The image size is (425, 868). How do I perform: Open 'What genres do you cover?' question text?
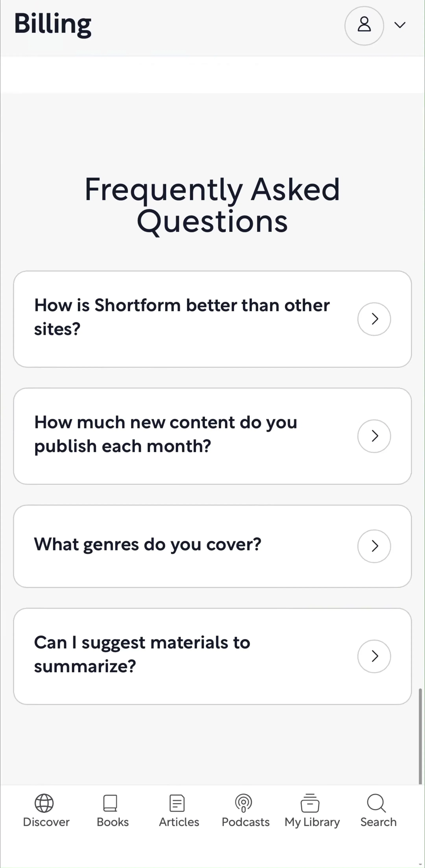click(148, 544)
